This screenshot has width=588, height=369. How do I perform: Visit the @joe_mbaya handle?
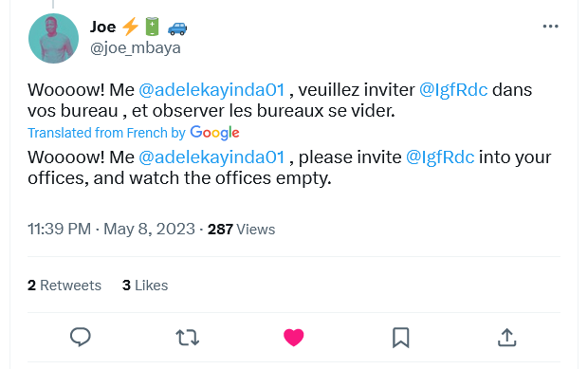tap(136, 48)
